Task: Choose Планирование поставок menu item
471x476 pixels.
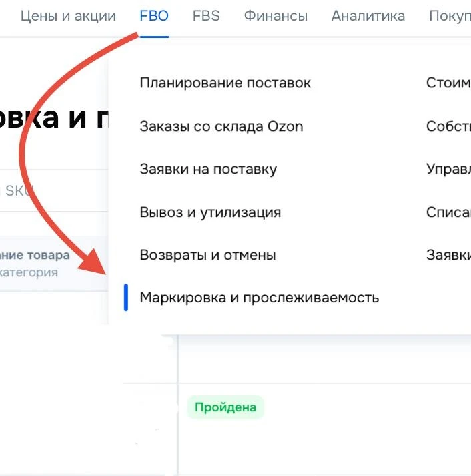Action: [225, 83]
